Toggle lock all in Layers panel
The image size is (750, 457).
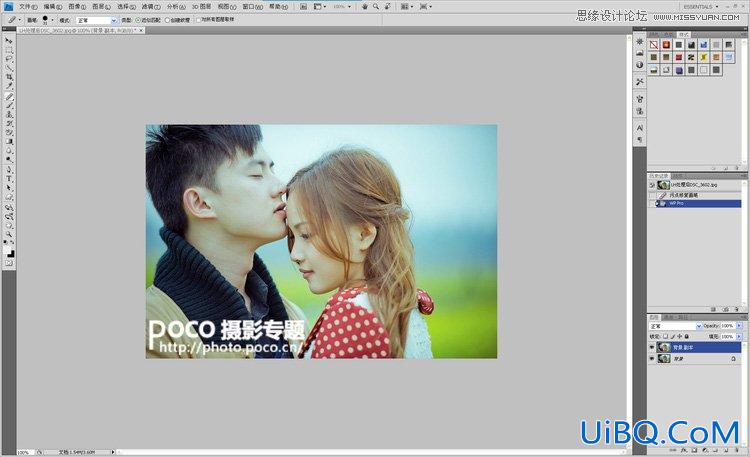(686, 336)
